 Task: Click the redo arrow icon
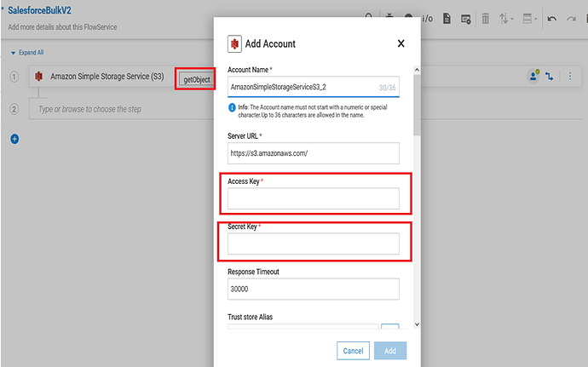click(x=571, y=19)
